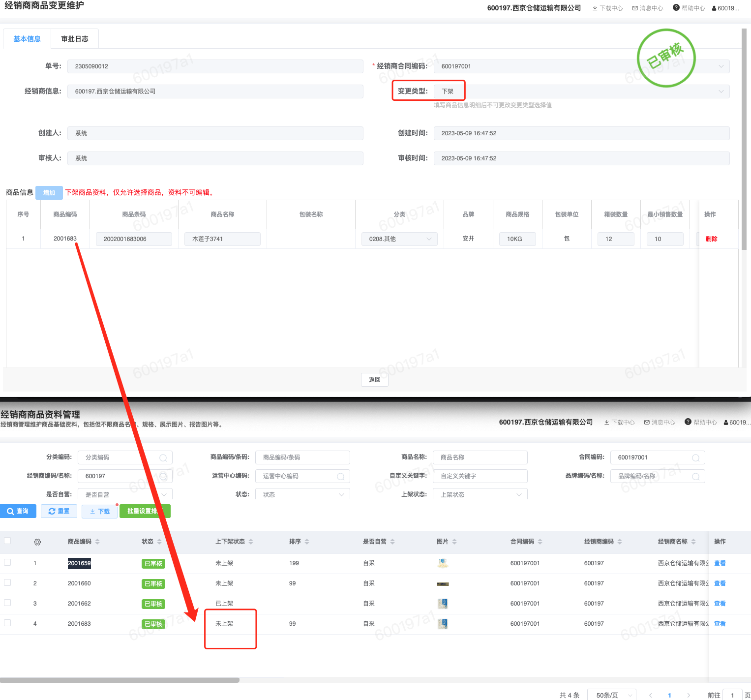The height and width of the screenshot is (700, 751).
Task: Select the 基本信息 tab
Action: (x=27, y=39)
